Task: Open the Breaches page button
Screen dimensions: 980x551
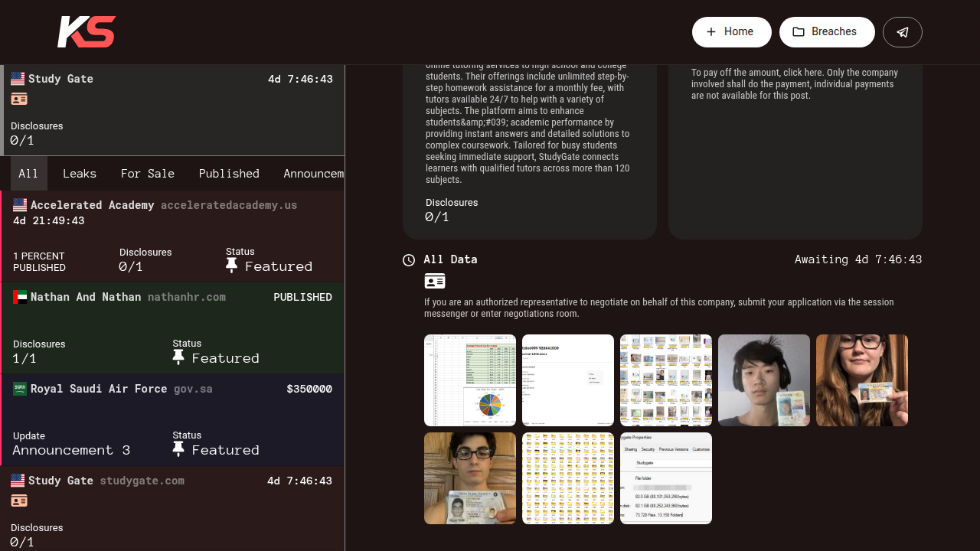Action: click(826, 32)
